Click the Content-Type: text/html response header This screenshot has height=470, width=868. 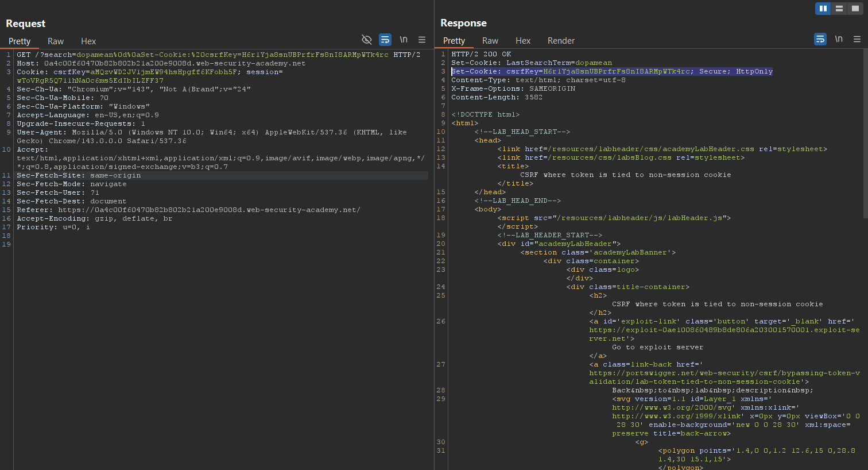click(x=538, y=80)
